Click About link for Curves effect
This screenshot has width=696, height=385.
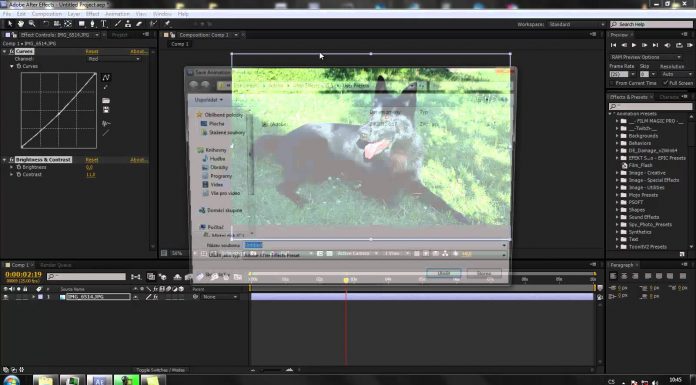click(138, 52)
